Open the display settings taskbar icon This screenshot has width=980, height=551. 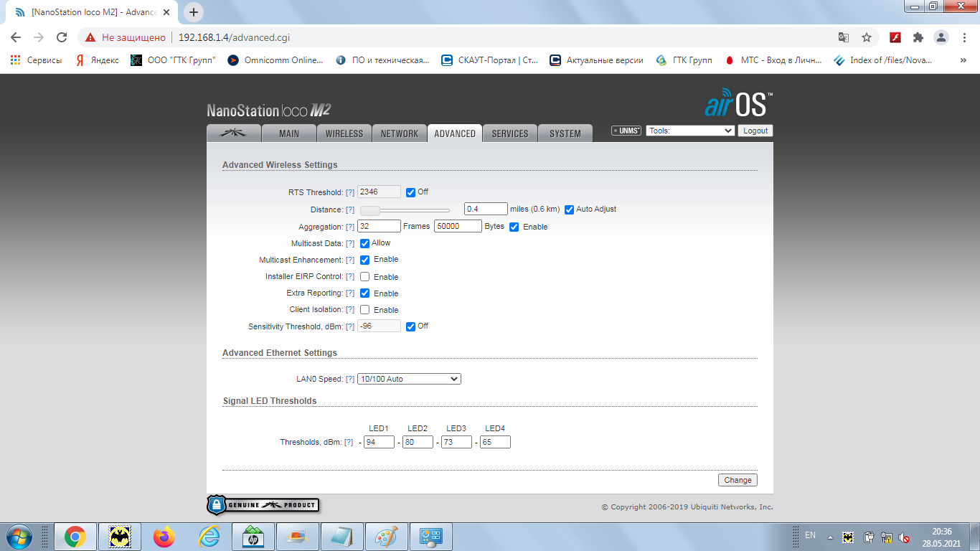point(430,537)
